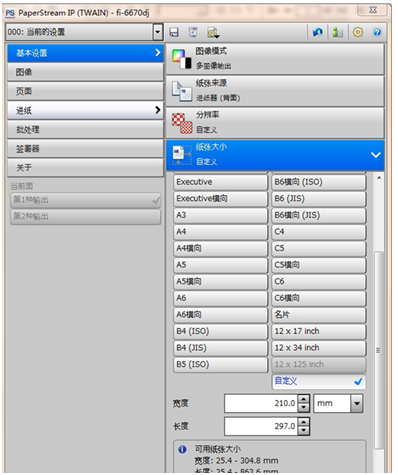Choose the C6横向 paper size
Image resolution: width=398 pixels, height=475 pixels.
[319, 298]
